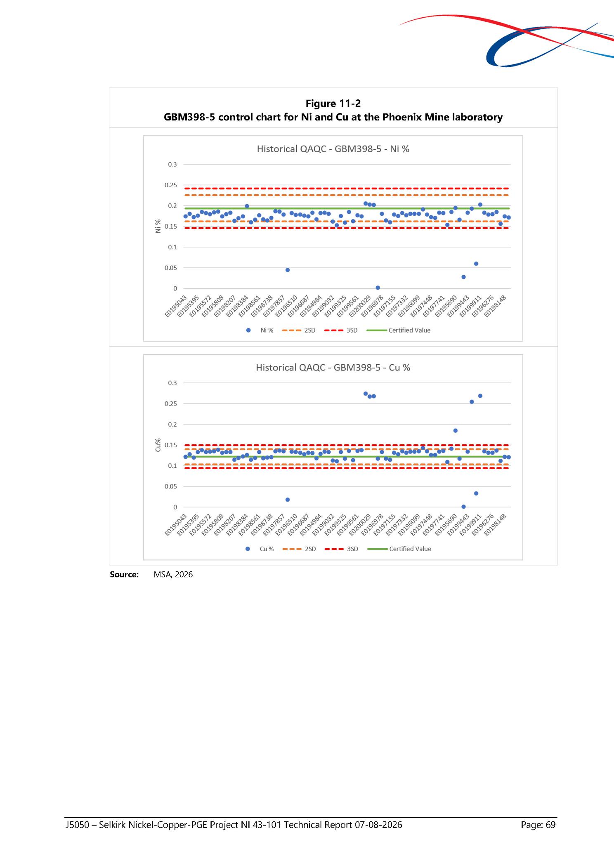Click "0.05" on the Cu chart y-axis
The image size is (614, 868).
click(x=171, y=486)
